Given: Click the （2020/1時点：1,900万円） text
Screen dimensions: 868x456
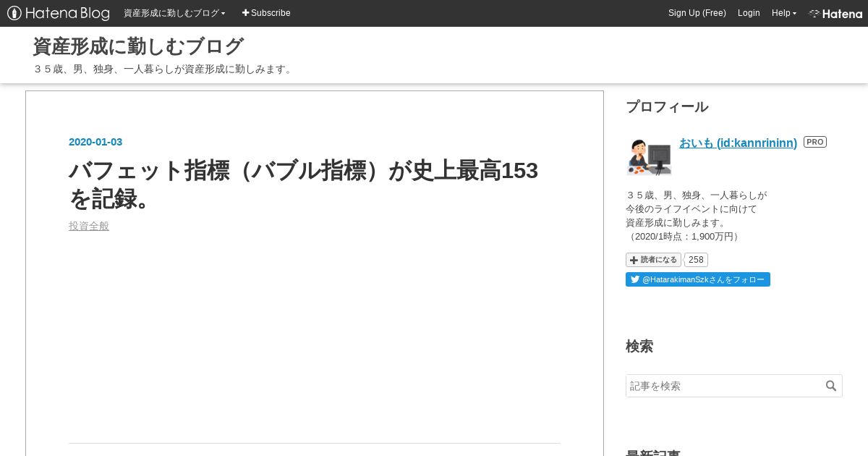Looking at the screenshot, I should pos(684,237).
